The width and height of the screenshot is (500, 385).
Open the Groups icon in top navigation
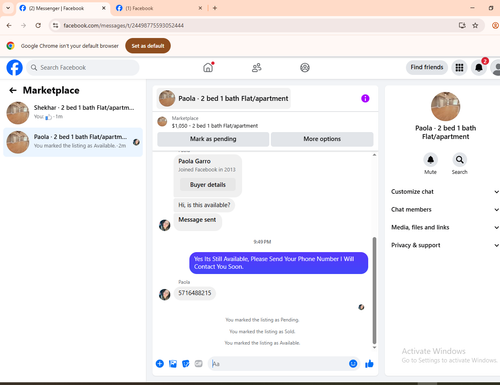[x=305, y=68]
